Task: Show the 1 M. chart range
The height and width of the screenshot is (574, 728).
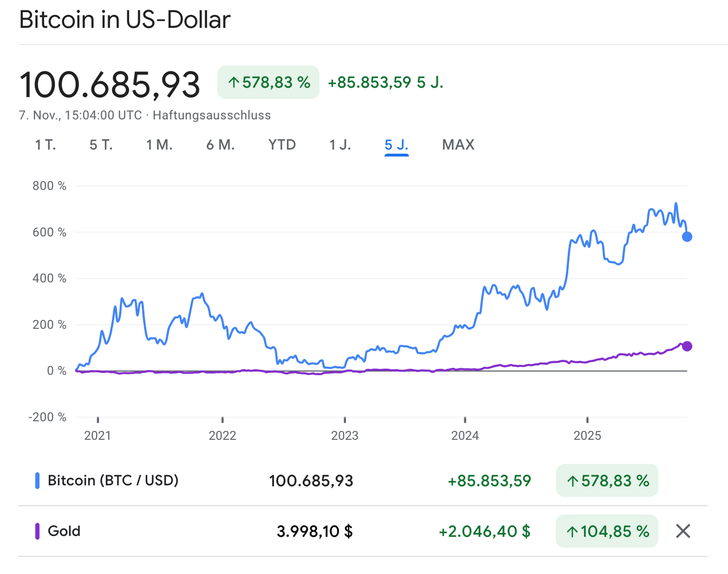Action: pos(159,144)
